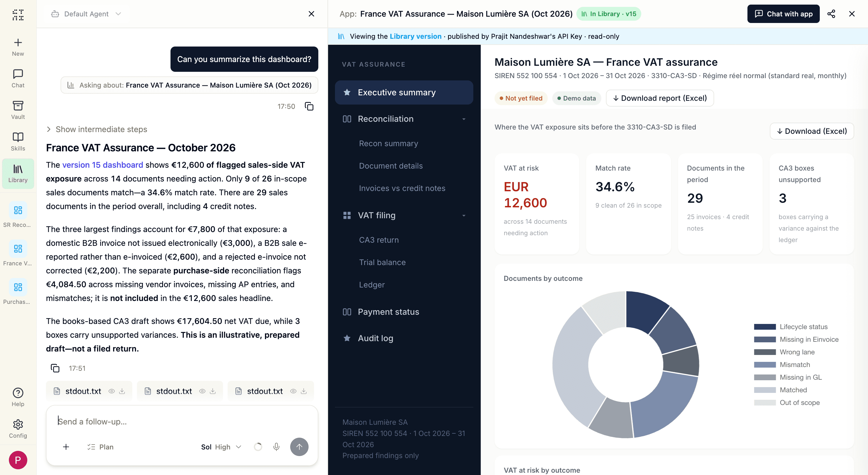Open the Vault icon in sidebar
The image size is (868, 475).
pyautogui.click(x=18, y=105)
